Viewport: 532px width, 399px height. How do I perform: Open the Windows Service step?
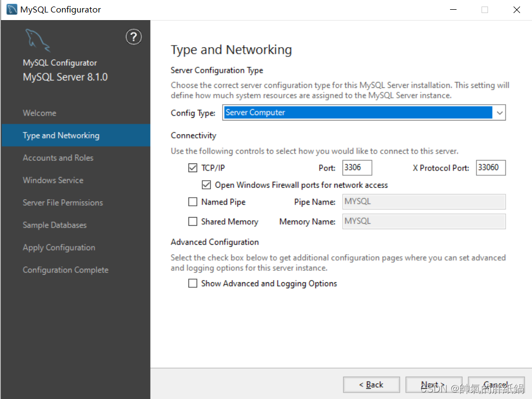coord(53,180)
